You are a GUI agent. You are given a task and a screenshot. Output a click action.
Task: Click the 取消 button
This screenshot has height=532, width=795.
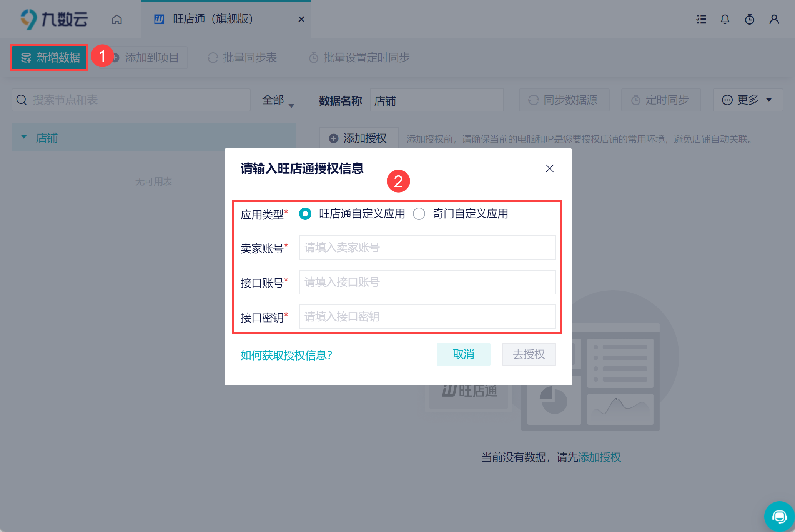point(463,354)
